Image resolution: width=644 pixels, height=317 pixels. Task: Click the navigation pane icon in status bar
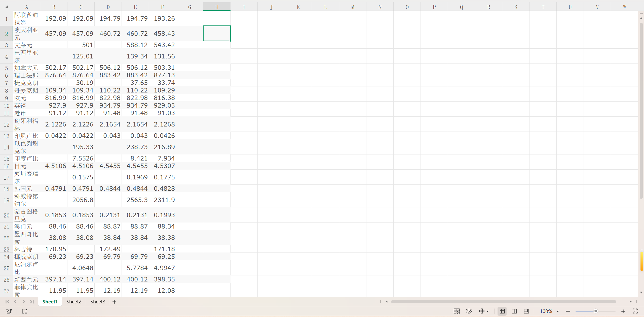point(24,311)
